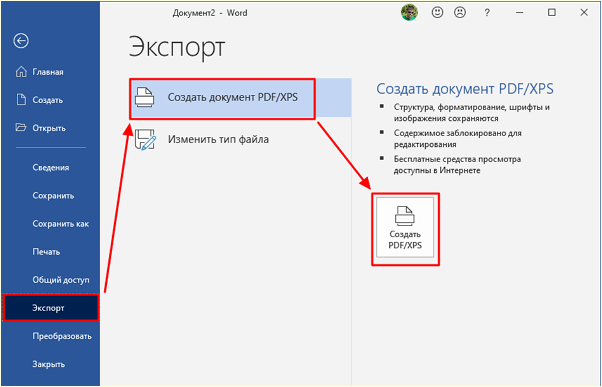The width and height of the screenshot is (602, 387).
Task: Open the Печать section
Action: coord(50,252)
